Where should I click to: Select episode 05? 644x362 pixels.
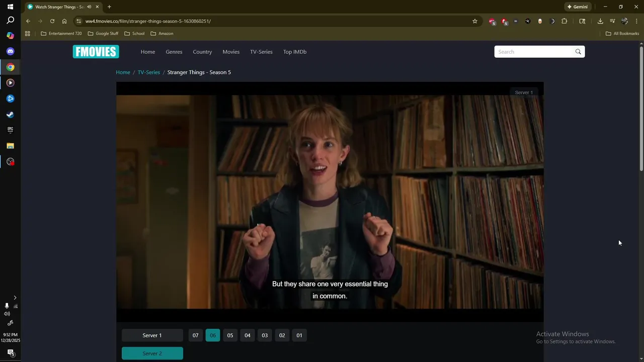click(x=230, y=335)
